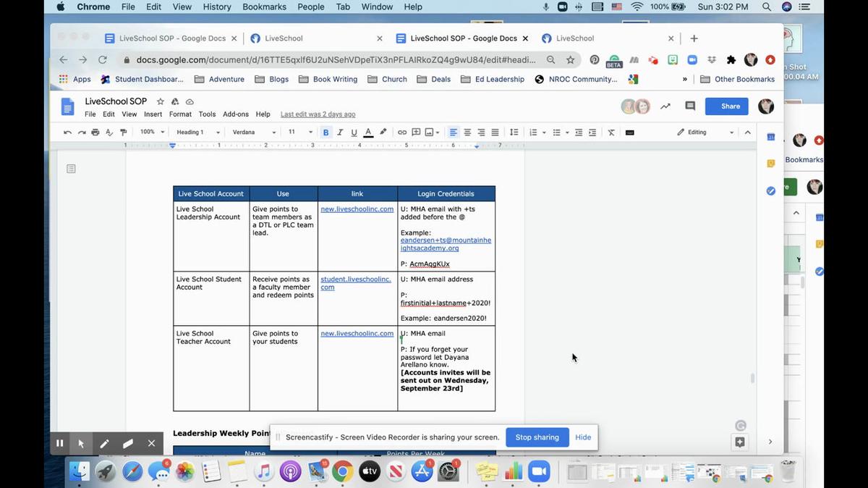The image size is (868, 488).
Task: Open the Chrome History menu in menu bar
Action: [x=217, y=7]
